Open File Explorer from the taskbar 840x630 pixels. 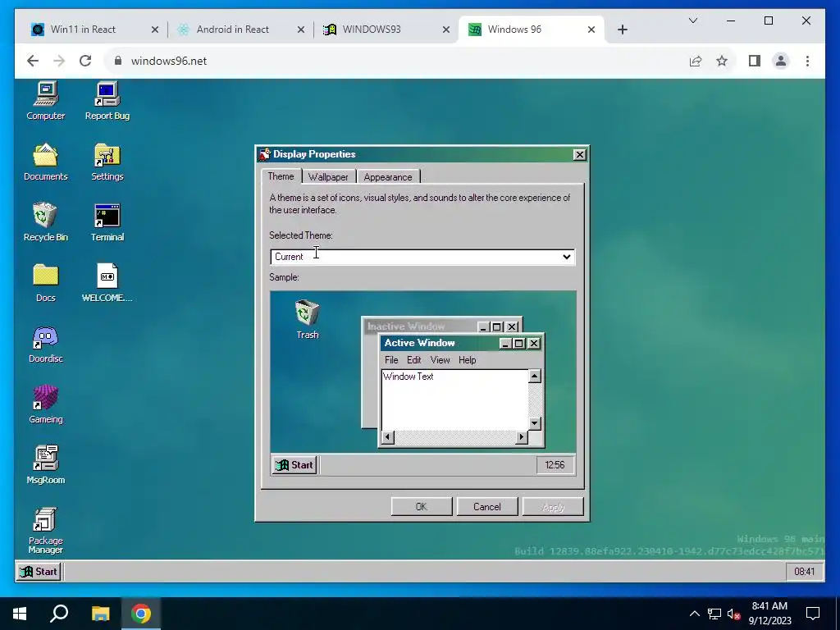click(x=100, y=614)
